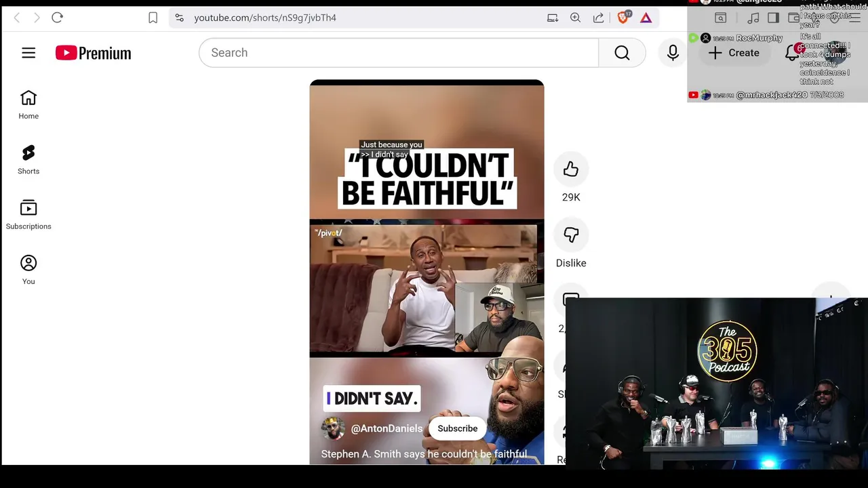Share this page via address bar icon
Image resolution: width=868 pixels, height=488 pixels.
(x=598, y=18)
